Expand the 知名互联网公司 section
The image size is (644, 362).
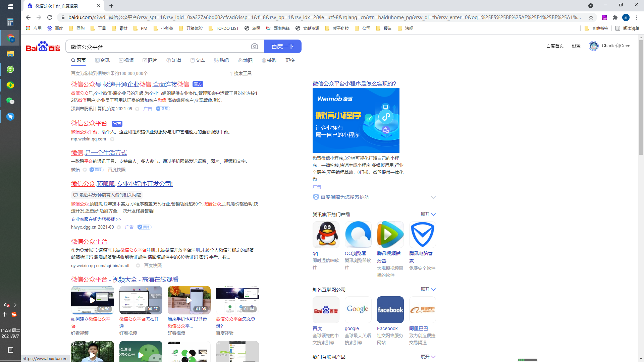[428, 289]
